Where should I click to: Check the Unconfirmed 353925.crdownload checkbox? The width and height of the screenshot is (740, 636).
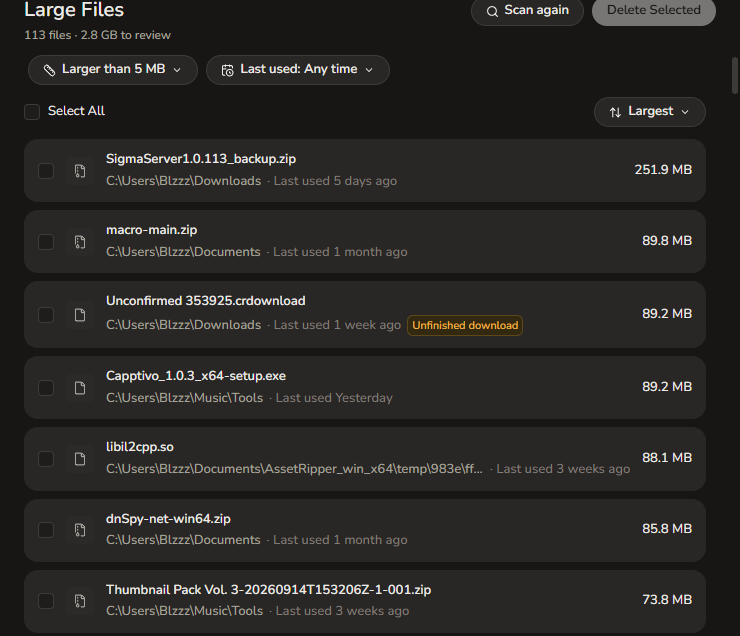[46, 315]
